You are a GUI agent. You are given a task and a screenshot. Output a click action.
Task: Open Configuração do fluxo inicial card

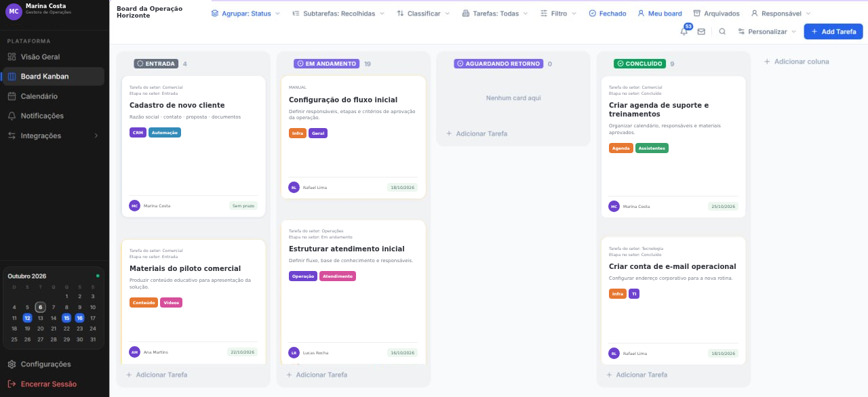(x=353, y=138)
